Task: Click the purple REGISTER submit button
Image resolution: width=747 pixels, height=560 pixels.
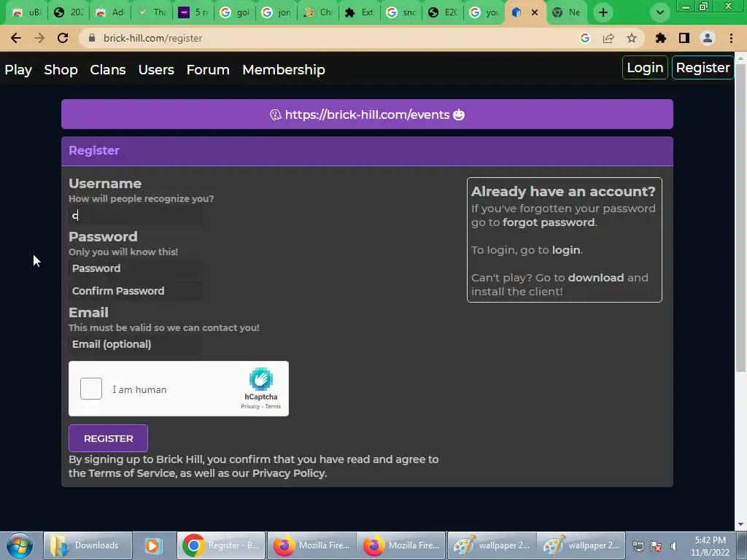Action: (x=108, y=438)
